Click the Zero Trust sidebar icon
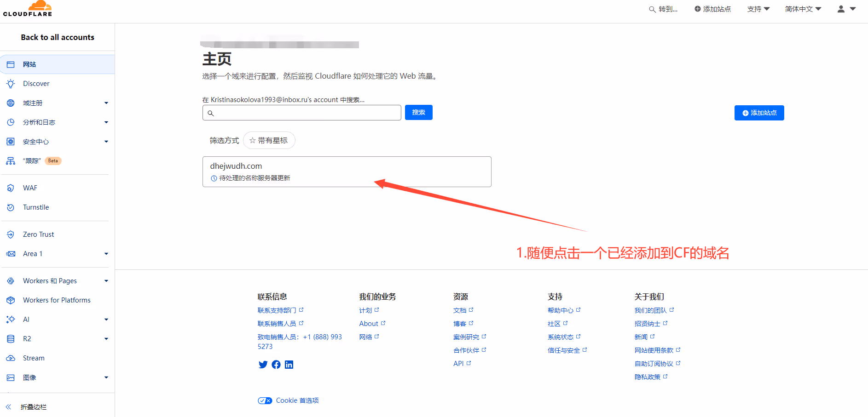The height and width of the screenshot is (417, 868). pos(11,234)
